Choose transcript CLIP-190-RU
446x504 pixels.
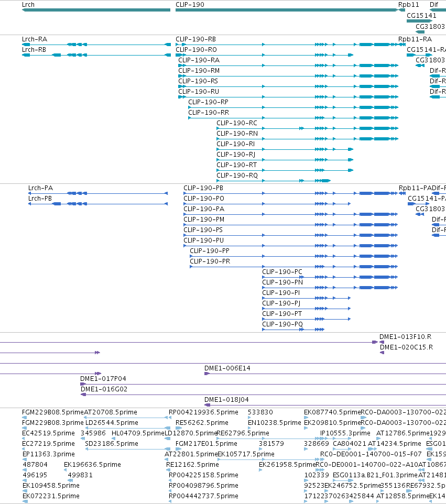pos(199,92)
